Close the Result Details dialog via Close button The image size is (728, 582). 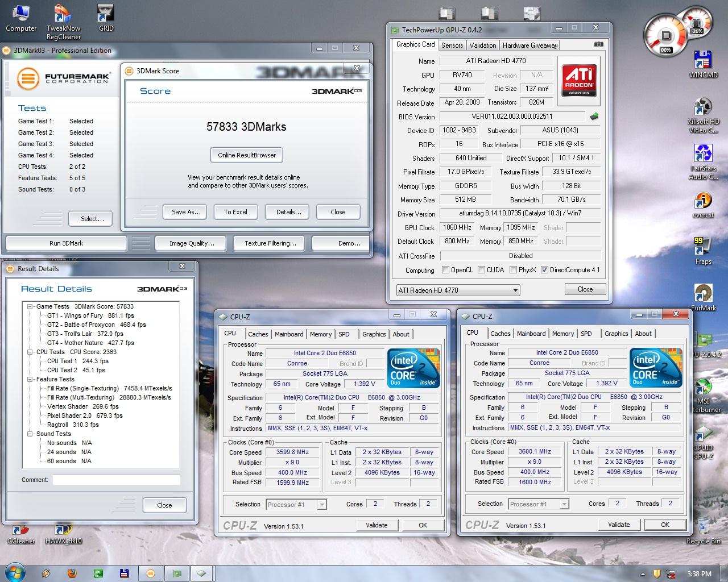coord(164,505)
